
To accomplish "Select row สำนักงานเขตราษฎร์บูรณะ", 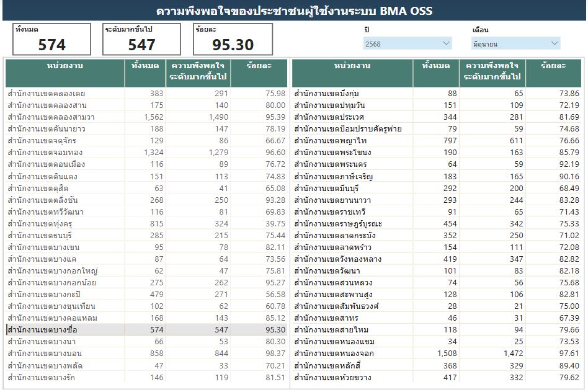I will tap(437, 223).
